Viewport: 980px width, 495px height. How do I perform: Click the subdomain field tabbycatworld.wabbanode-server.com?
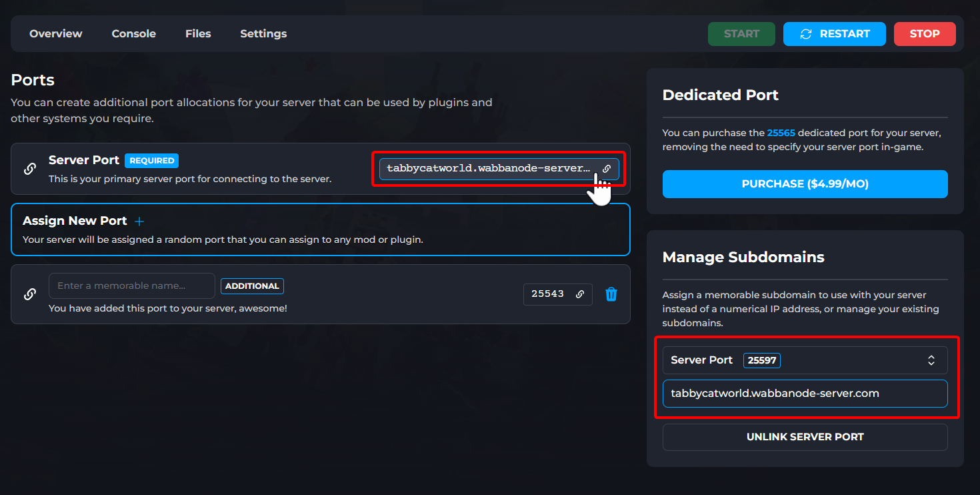(x=805, y=394)
